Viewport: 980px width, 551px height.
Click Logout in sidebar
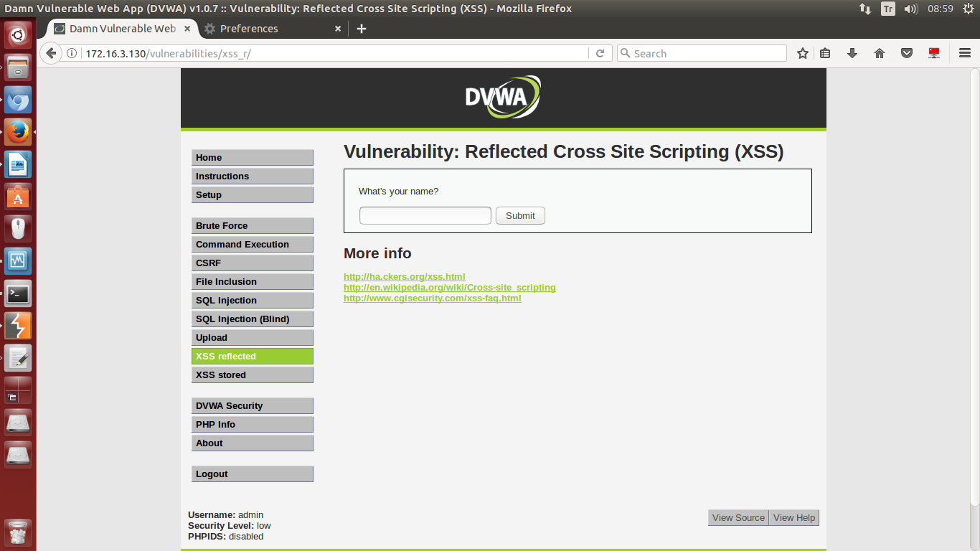click(x=253, y=474)
